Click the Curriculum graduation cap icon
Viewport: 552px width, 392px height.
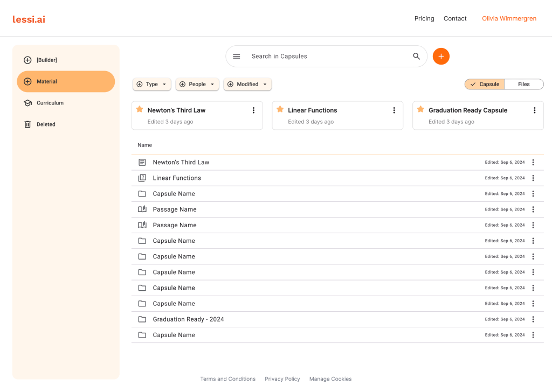pos(27,103)
